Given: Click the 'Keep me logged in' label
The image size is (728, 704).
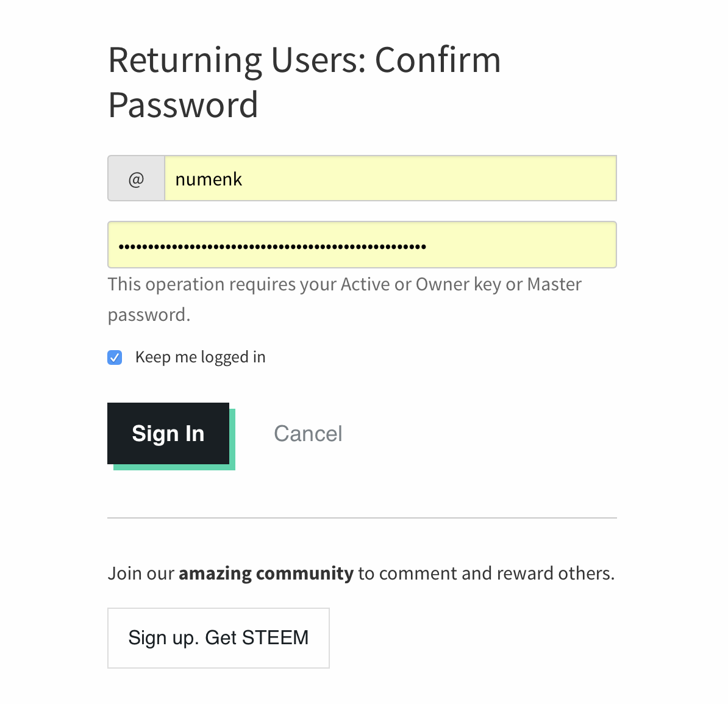Looking at the screenshot, I should click(x=200, y=357).
